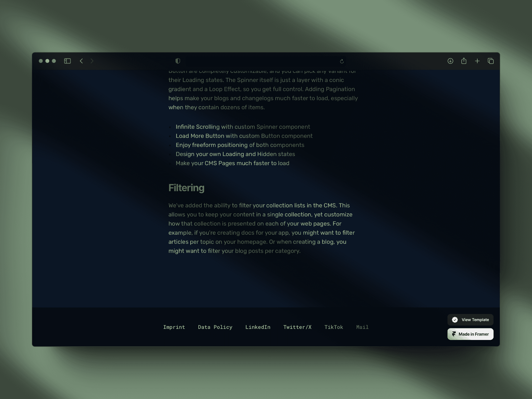Expand the Filtering section heading
Viewport: 532px width, 399px height.
click(186, 188)
